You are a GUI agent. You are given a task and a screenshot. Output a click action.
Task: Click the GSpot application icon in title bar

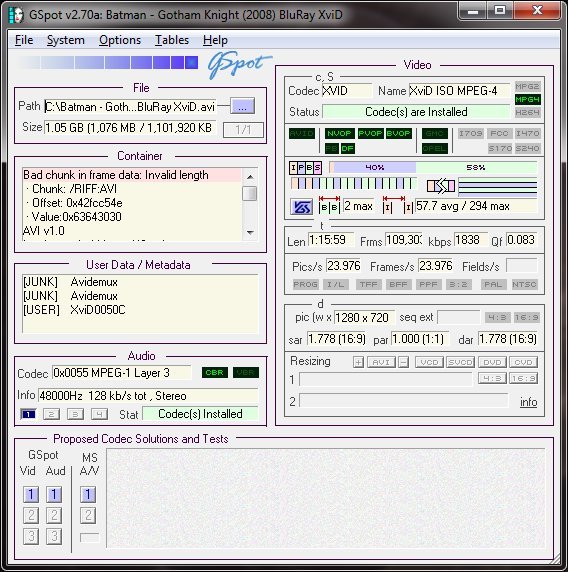tap(15, 15)
